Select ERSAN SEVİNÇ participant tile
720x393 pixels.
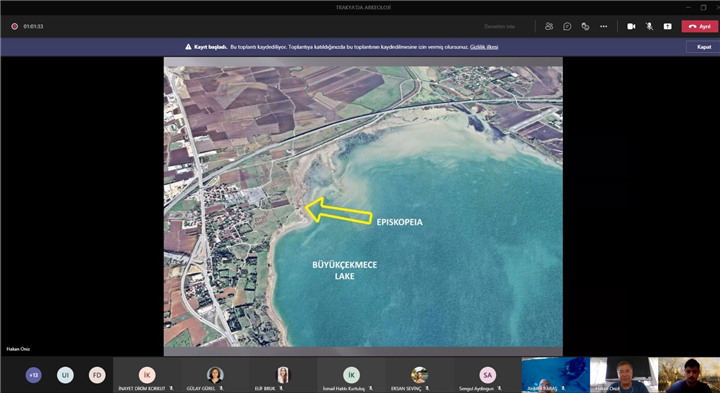tap(419, 376)
